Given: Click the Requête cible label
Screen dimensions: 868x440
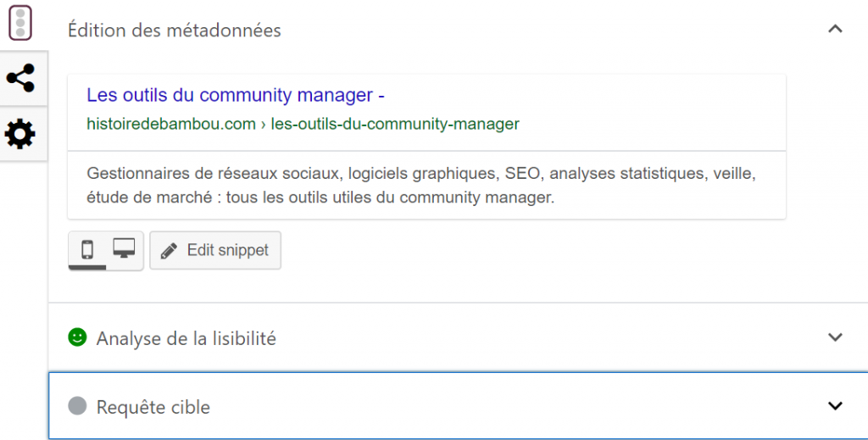Looking at the screenshot, I should click(x=153, y=407).
